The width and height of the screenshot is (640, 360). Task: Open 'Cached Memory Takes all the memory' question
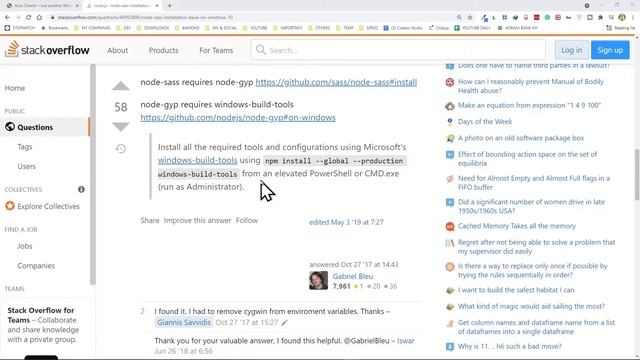(517, 226)
